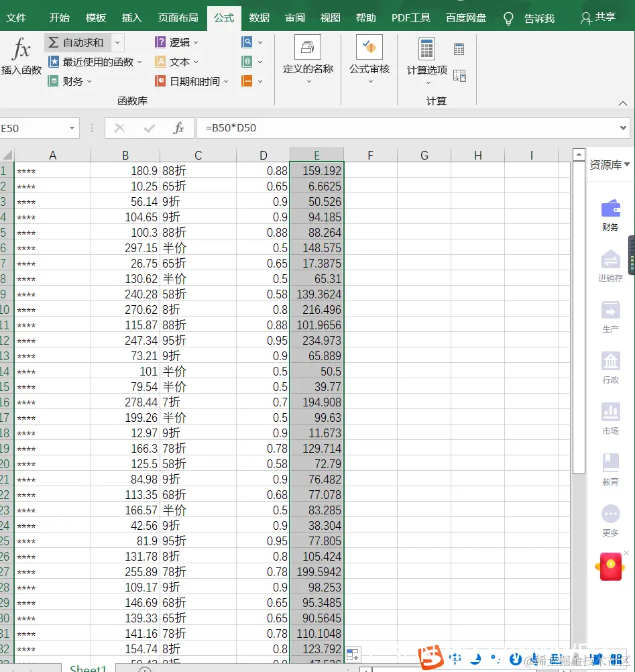Open the Logical (逻辑) functions dropdown
Image resolution: width=635 pixels, height=672 pixels.
(x=176, y=42)
